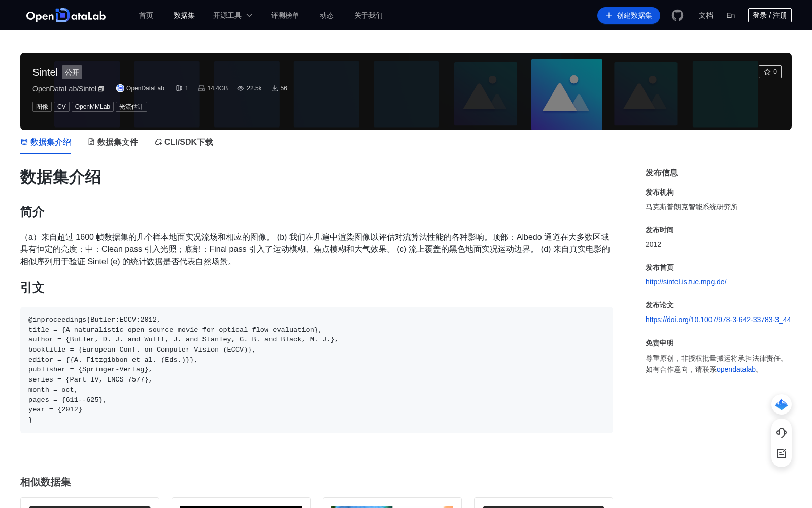
Task: Open the 文档 link
Action: pos(706,15)
